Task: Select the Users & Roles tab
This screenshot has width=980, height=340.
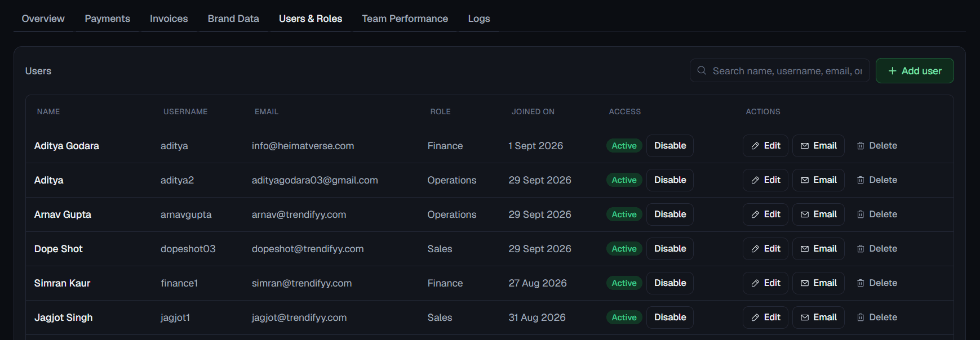Action: coord(311,19)
